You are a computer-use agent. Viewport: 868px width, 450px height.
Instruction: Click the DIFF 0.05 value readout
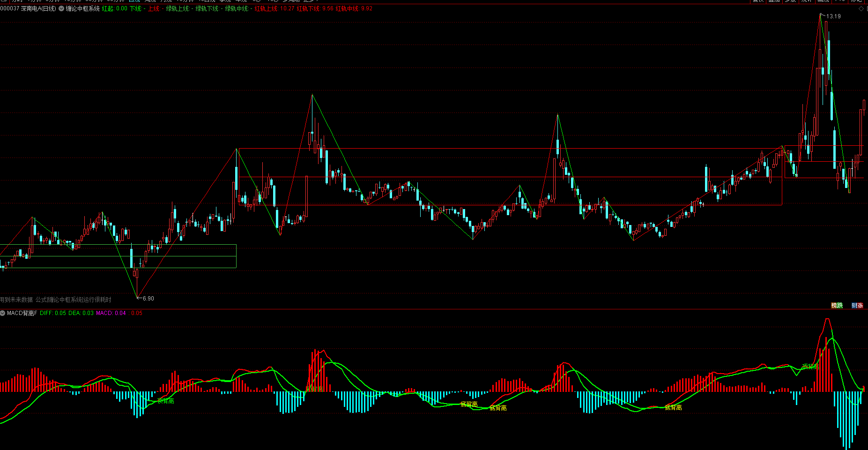click(53, 313)
